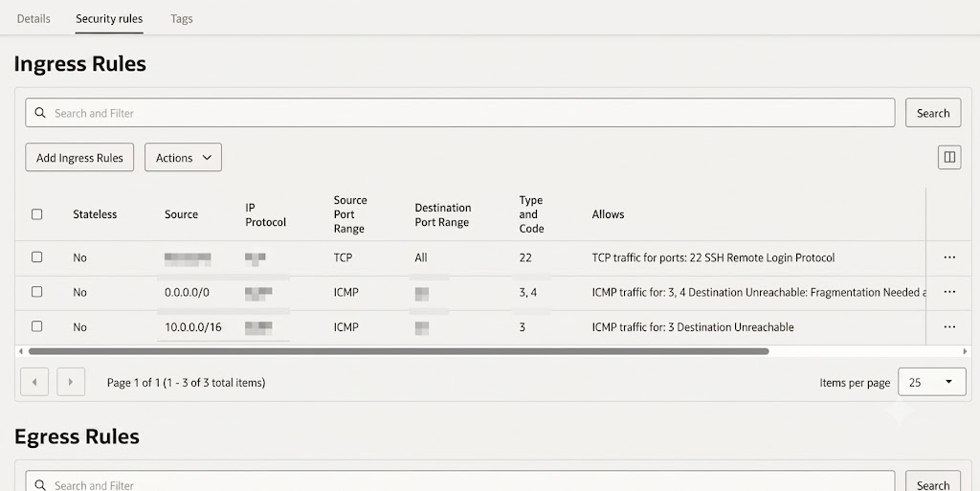Click Search button in Ingress Rules
The height and width of the screenshot is (491, 980).
pyautogui.click(x=932, y=113)
